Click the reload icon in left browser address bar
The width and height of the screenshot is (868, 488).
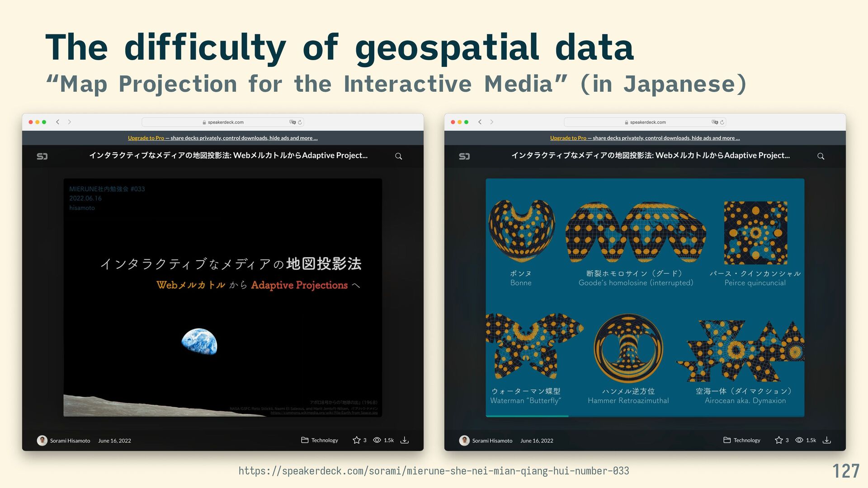300,122
